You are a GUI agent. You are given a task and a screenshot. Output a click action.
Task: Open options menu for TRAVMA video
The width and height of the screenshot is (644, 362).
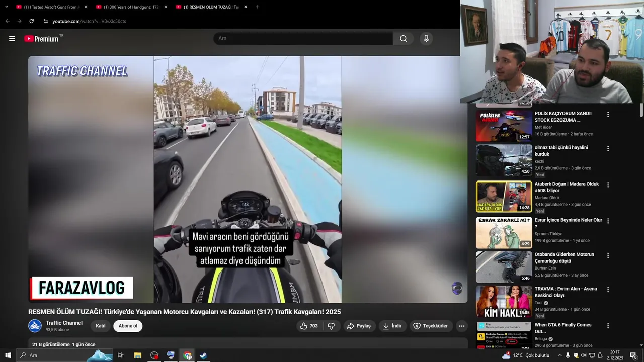click(x=608, y=290)
